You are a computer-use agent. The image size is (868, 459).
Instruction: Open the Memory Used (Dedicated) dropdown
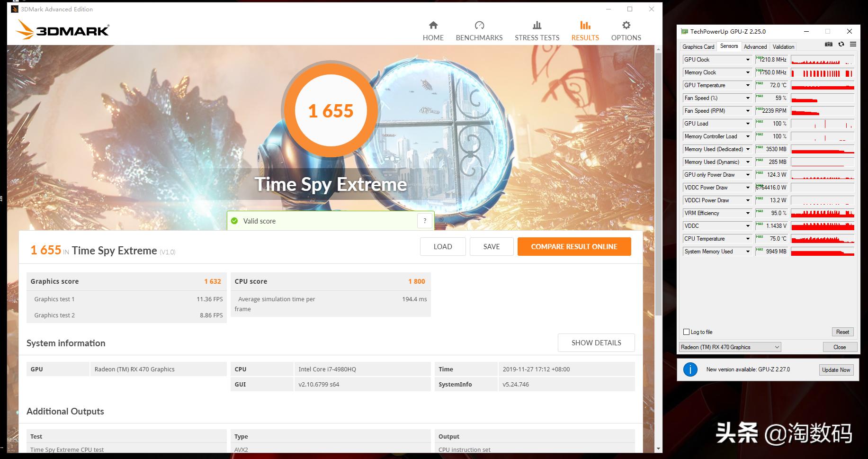(x=748, y=149)
